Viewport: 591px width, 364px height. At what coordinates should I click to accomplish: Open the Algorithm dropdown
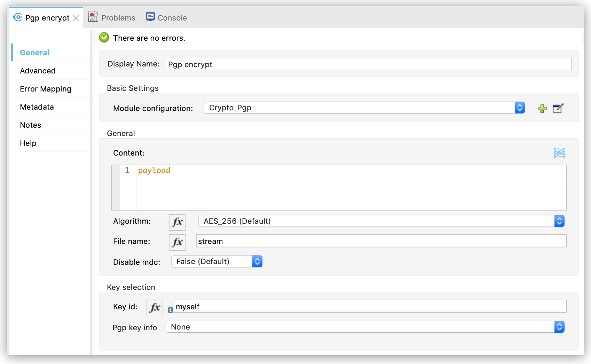click(x=559, y=221)
